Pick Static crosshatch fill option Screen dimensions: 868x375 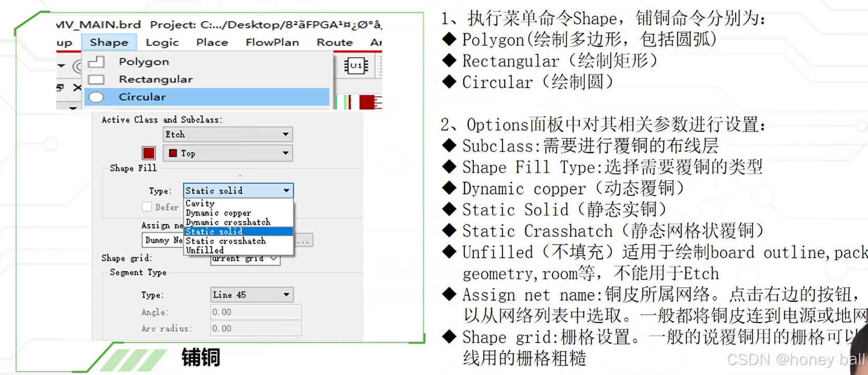[225, 241]
